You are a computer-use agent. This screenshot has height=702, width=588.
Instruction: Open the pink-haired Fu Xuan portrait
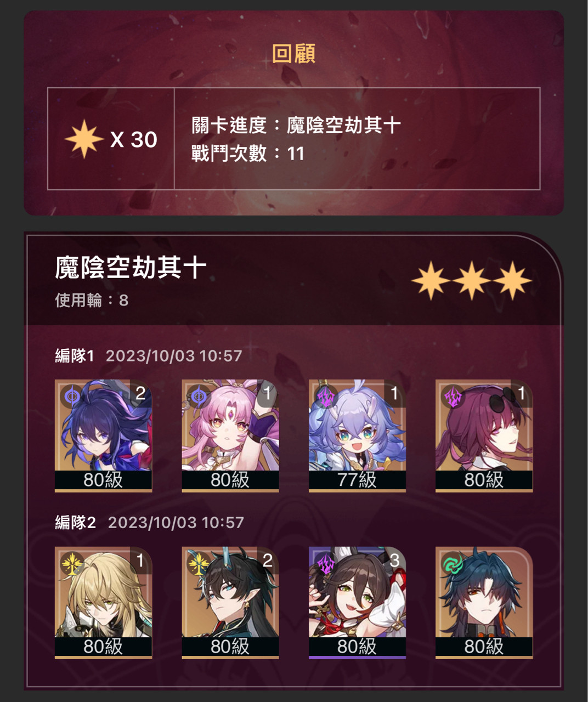tap(230, 435)
